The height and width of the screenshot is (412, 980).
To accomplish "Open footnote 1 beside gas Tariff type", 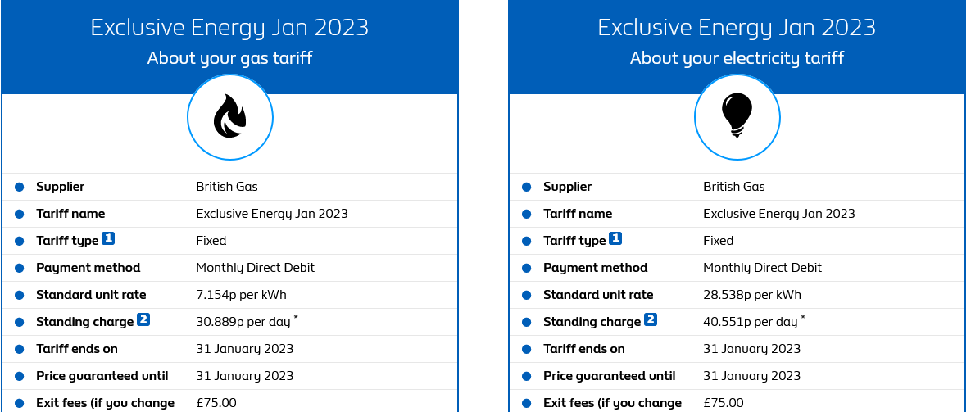I will [x=108, y=239].
